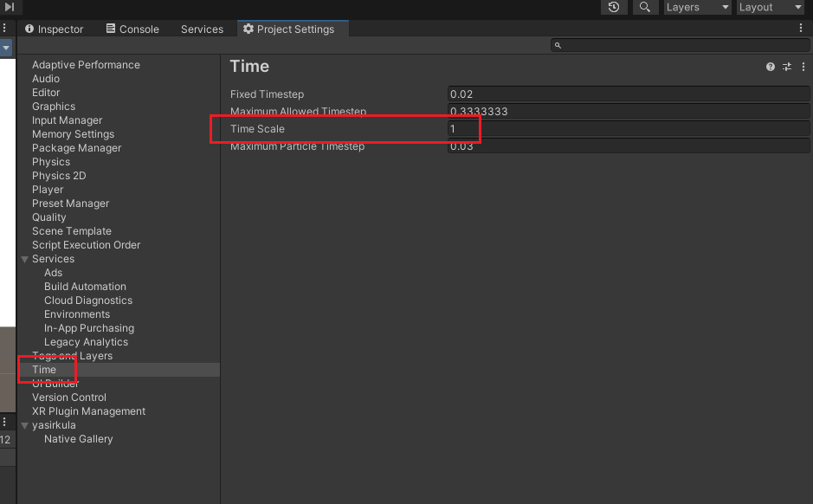The width and height of the screenshot is (813, 504).
Task: Switch to the Inspector tab
Action: point(54,29)
